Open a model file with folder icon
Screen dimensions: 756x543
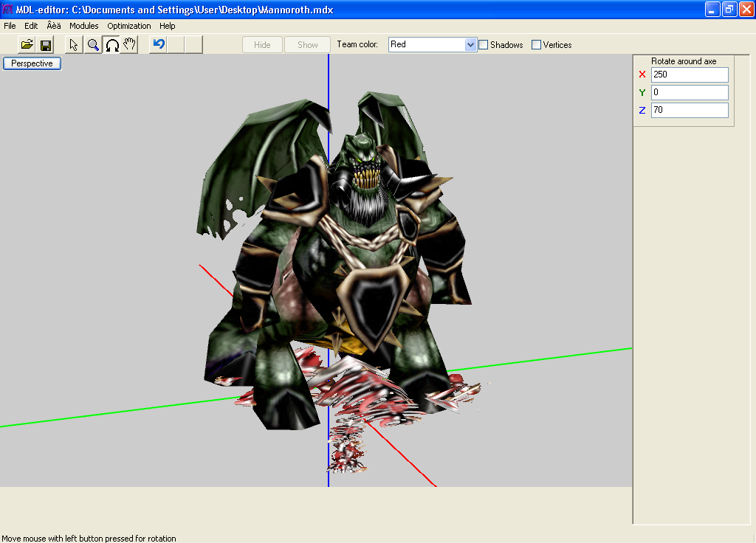pyautogui.click(x=27, y=45)
